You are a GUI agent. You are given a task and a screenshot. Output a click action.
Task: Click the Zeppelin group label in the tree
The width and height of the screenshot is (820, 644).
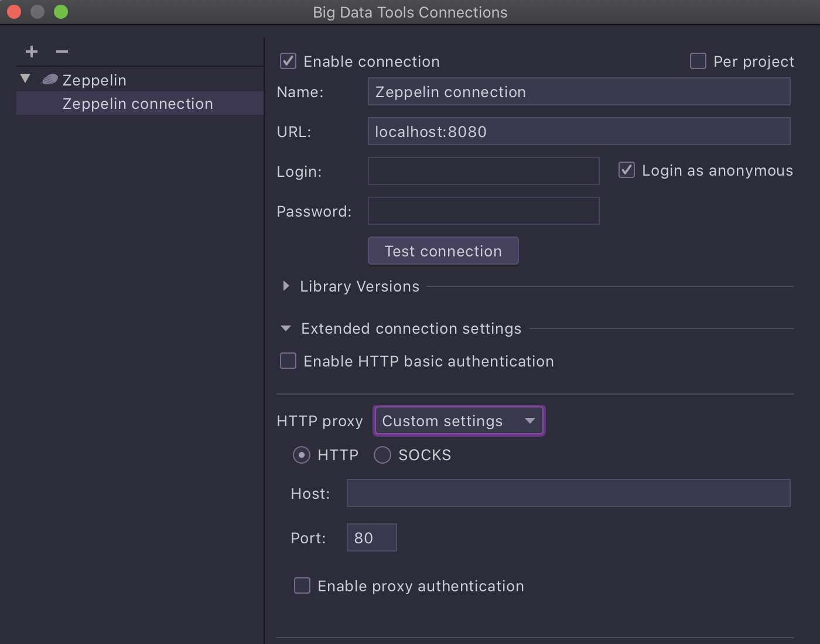pos(94,80)
